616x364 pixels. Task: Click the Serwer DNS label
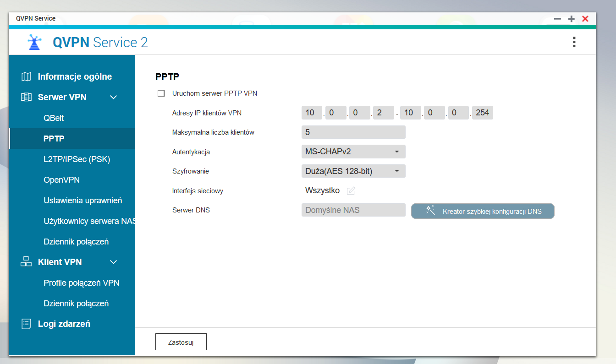191,210
